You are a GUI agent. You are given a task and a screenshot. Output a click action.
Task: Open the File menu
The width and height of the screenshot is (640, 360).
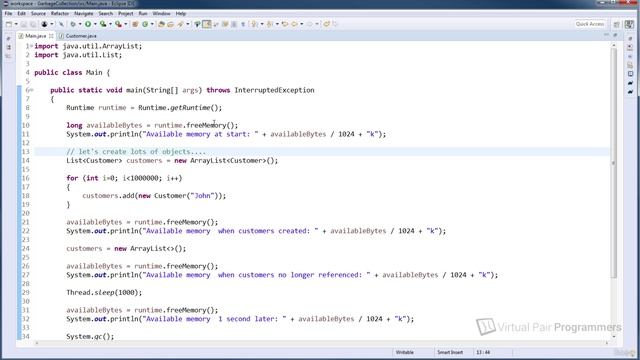click(8, 13)
